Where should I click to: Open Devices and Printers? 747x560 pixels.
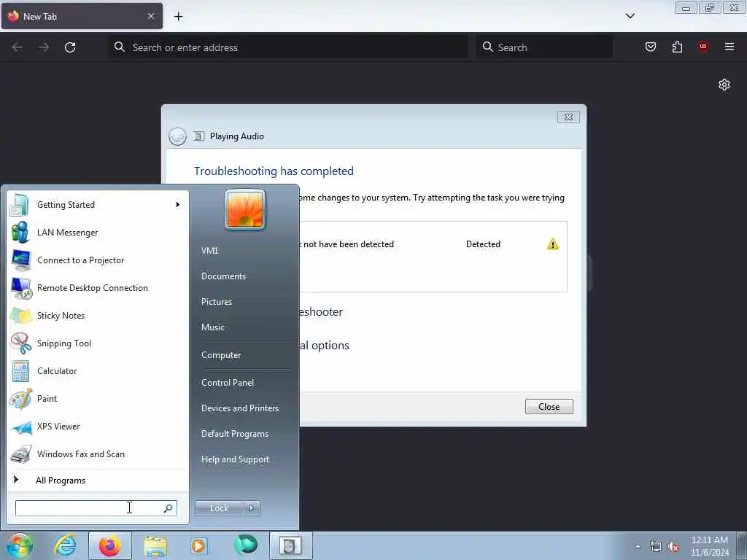240,408
